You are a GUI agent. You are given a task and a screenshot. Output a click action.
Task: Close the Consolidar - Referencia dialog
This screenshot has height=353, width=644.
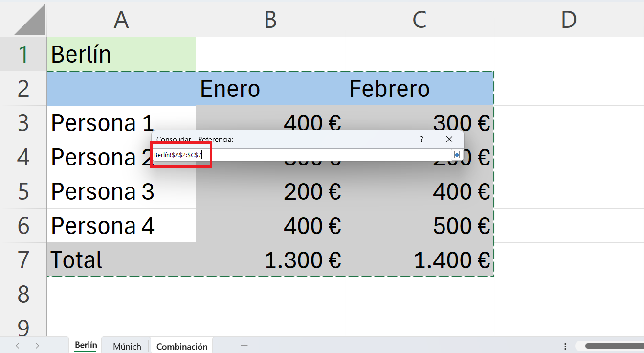click(449, 140)
